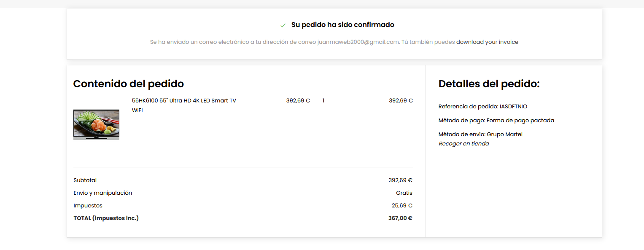
Task: Click the 'Su pedido ha sido confirmado' heading
Action: pos(342,25)
